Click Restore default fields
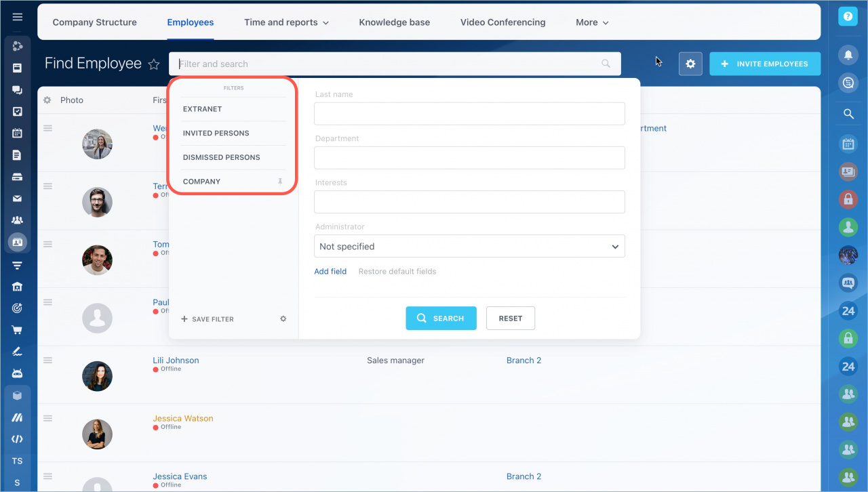The height and width of the screenshot is (492, 868). pyautogui.click(x=397, y=271)
